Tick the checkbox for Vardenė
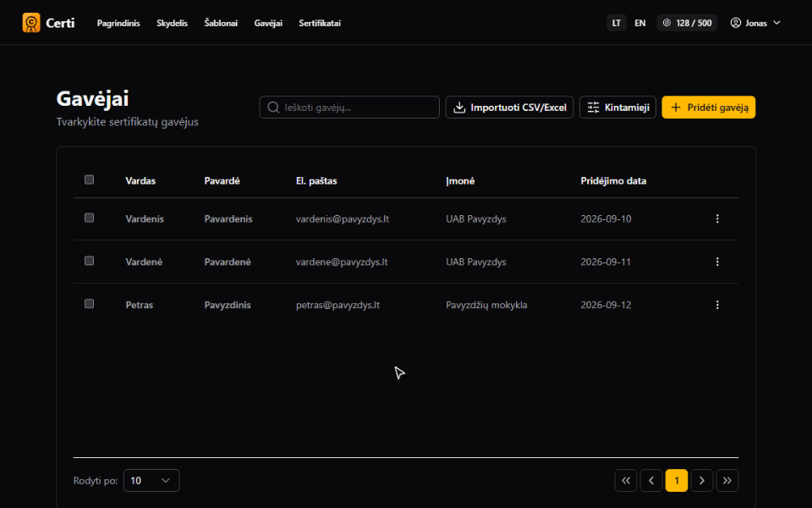 (89, 261)
